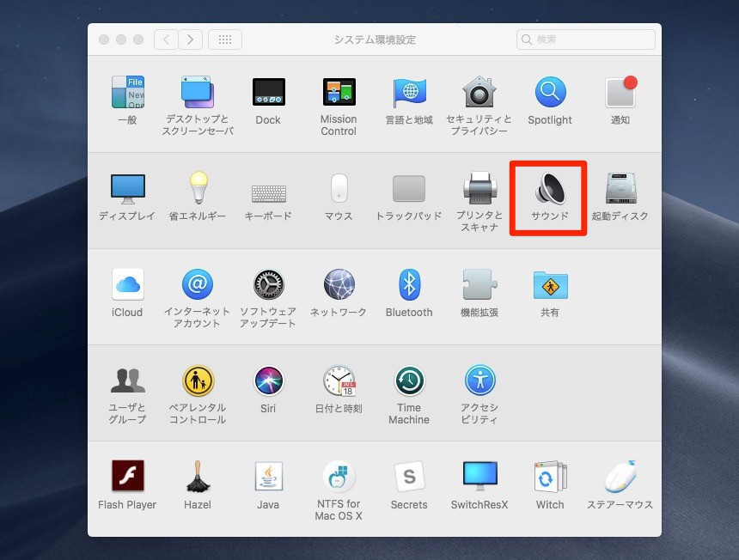This screenshot has height=560, width=739.
Task: Close the システム環境設定 window
Action: tap(104, 40)
